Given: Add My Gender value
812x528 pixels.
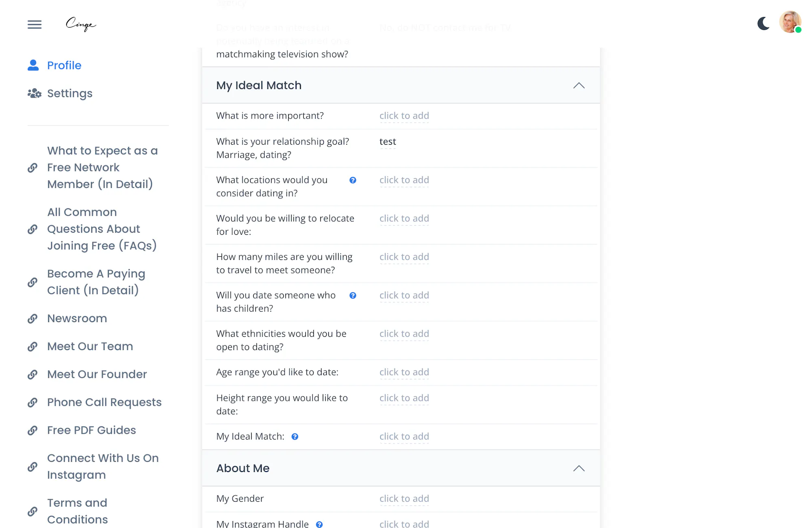Looking at the screenshot, I should [x=404, y=498].
